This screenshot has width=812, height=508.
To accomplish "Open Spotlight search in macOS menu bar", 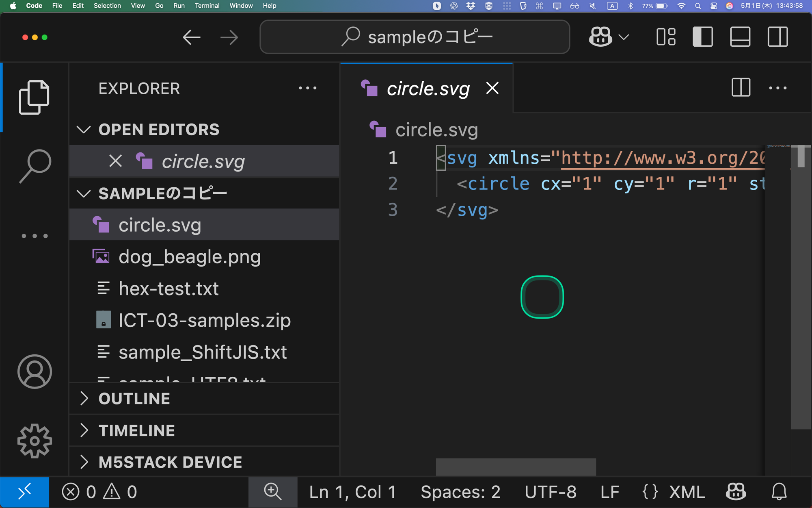I will [698, 6].
